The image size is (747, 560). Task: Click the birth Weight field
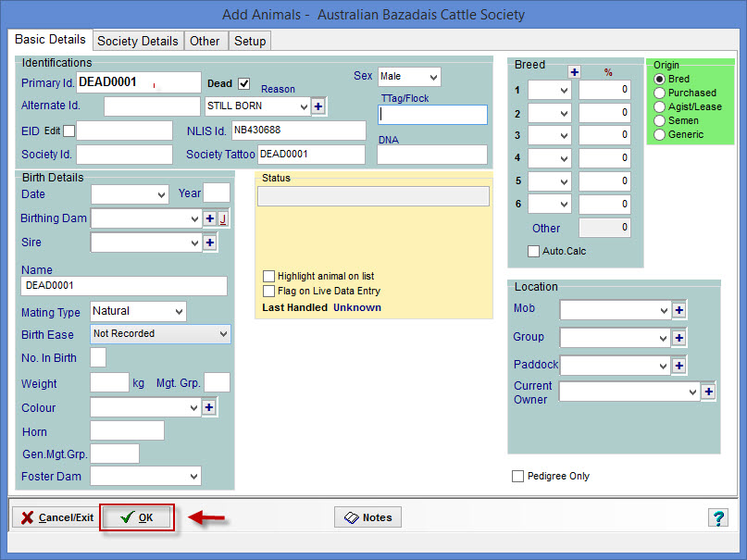(x=109, y=383)
